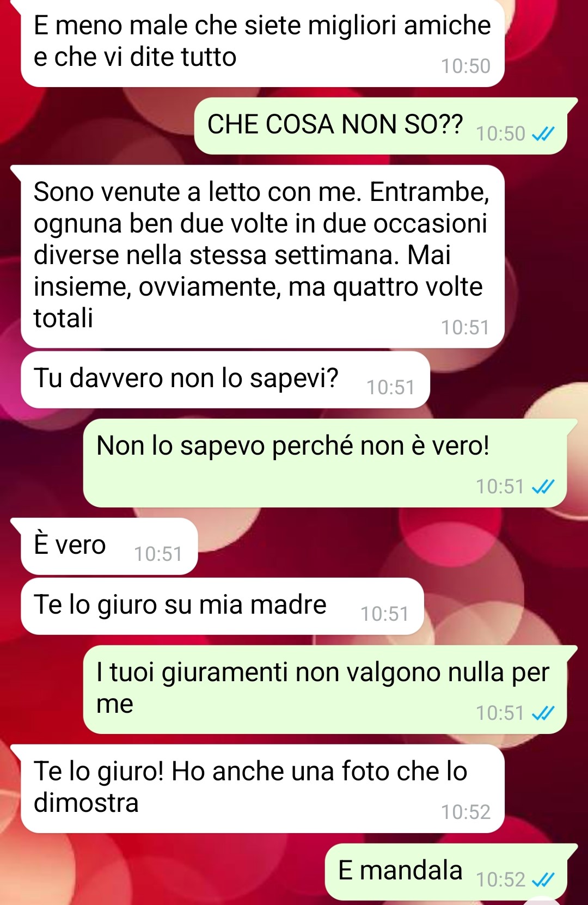Viewport: 588px width, 905px height.
Task: Tap the read ticks on 'E mandala' message
Action: tap(543, 879)
